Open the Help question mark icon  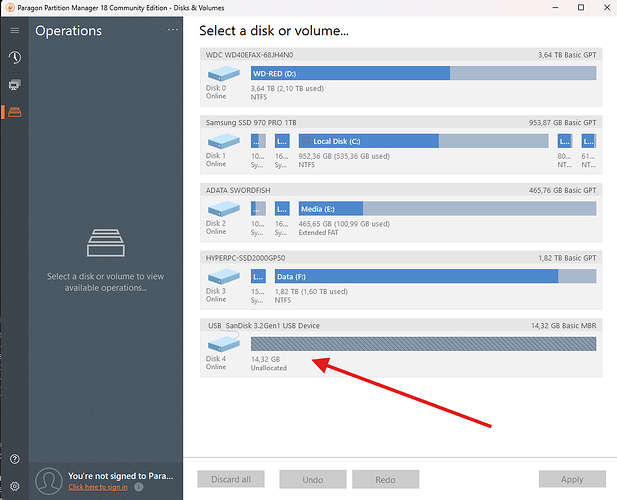pyautogui.click(x=14, y=459)
